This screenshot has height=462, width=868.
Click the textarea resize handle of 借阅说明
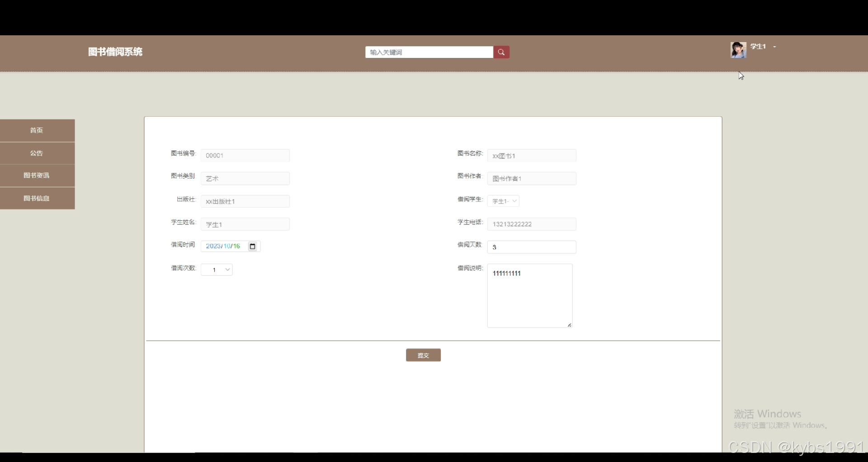point(569,324)
